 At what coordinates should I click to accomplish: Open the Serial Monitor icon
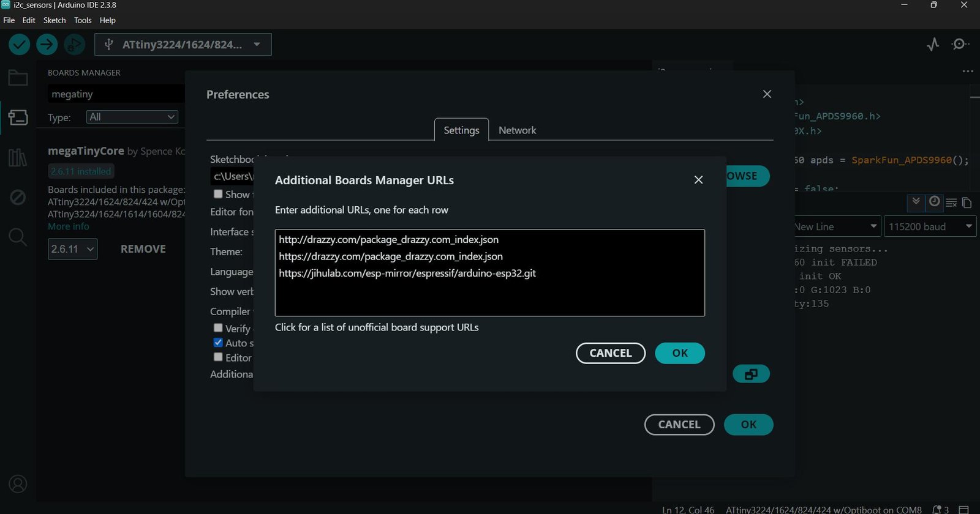tap(960, 44)
